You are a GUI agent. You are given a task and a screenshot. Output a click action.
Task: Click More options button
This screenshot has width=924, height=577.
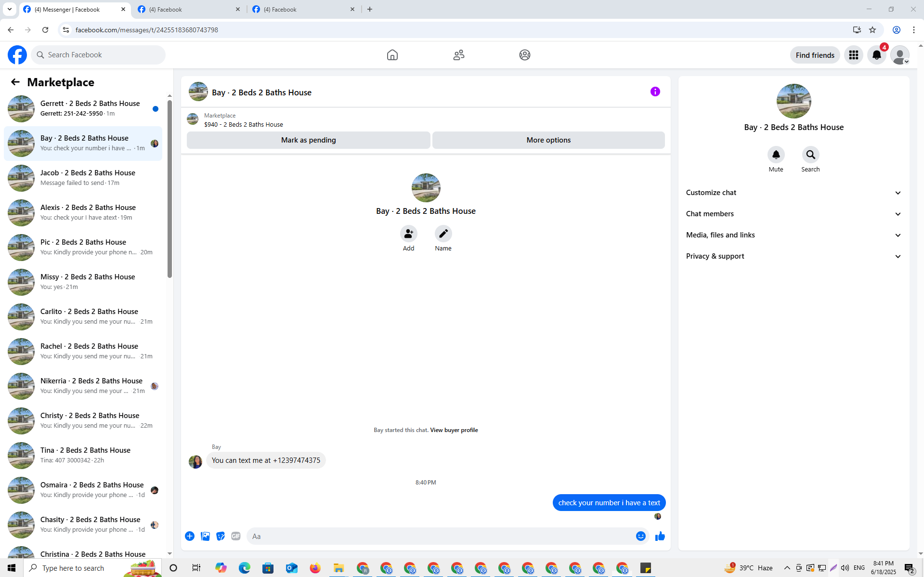click(x=548, y=140)
